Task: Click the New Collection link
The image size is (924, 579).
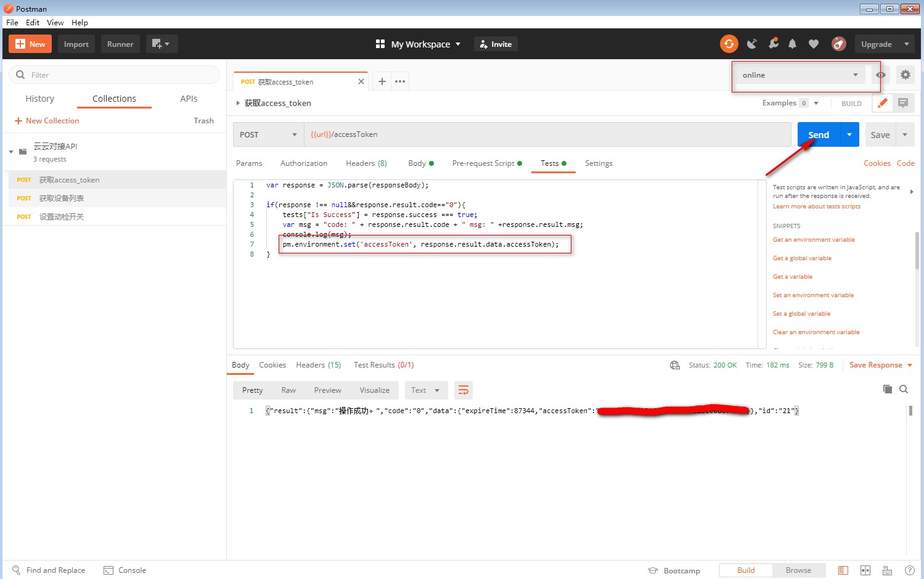Action: 52,121
